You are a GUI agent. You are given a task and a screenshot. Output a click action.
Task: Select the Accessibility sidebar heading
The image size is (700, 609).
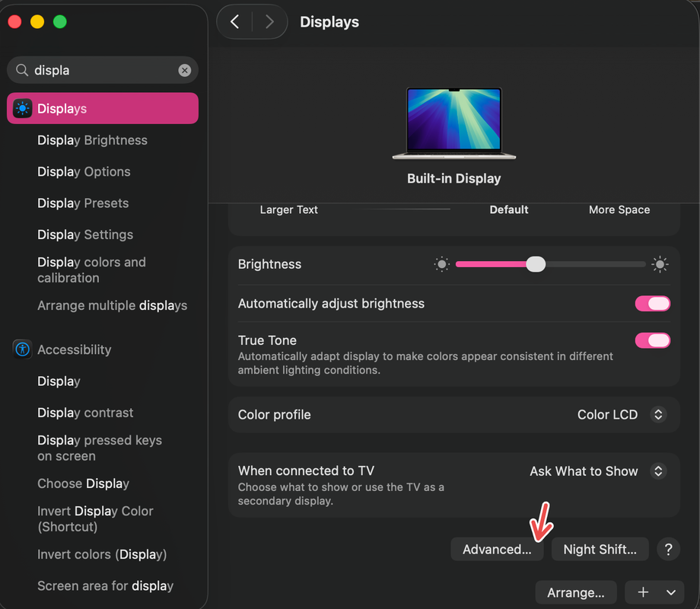pyautogui.click(x=75, y=349)
